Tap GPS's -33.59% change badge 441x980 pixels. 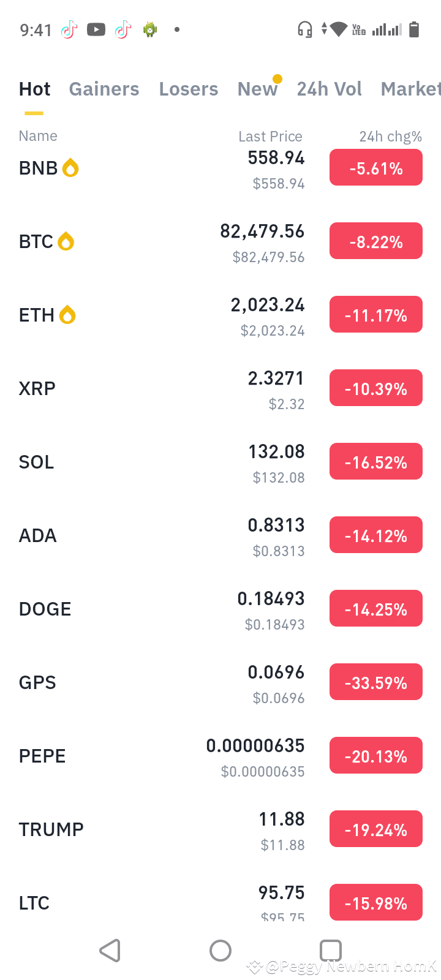tap(376, 682)
